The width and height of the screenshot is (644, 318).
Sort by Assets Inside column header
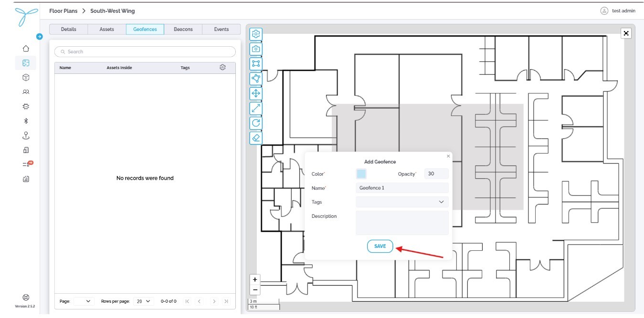(x=119, y=68)
